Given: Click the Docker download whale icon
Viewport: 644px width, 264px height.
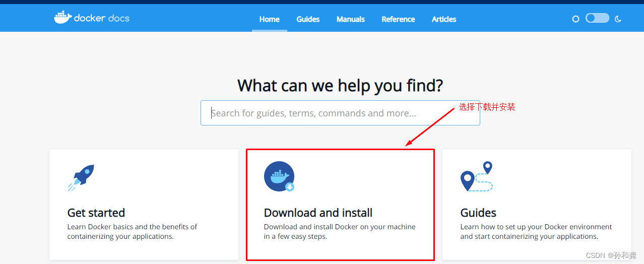Looking at the screenshot, I should click(279, 176).
